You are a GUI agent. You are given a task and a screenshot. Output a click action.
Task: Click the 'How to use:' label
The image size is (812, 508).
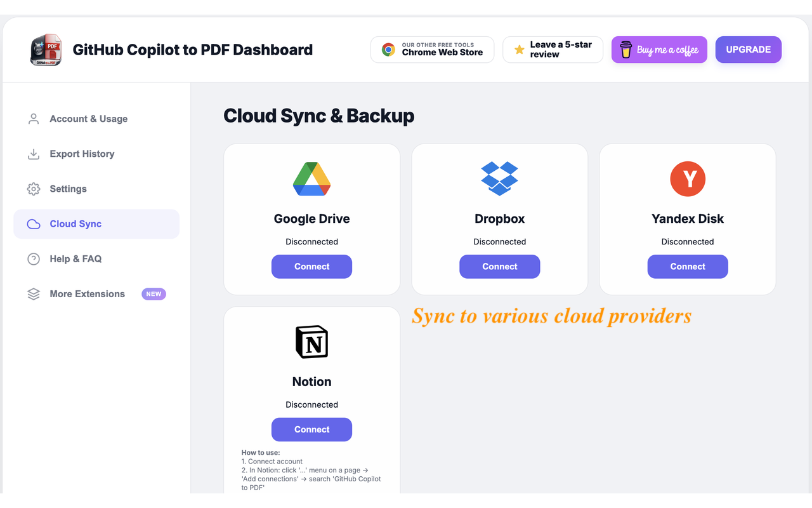(261, 453)
